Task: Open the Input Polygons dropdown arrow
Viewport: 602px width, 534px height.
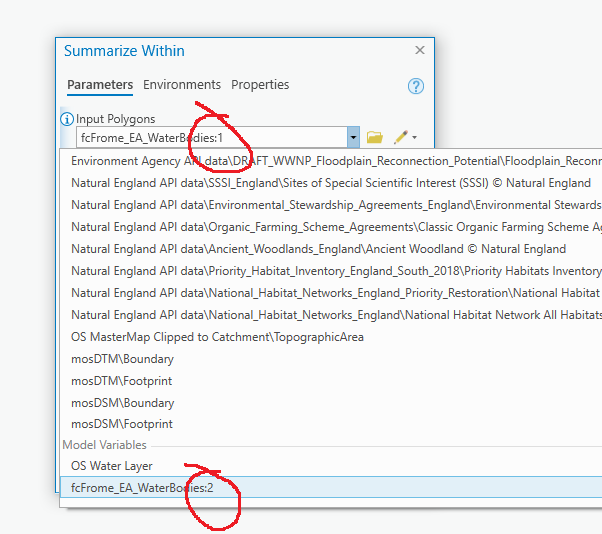Action: click(353, 137)
